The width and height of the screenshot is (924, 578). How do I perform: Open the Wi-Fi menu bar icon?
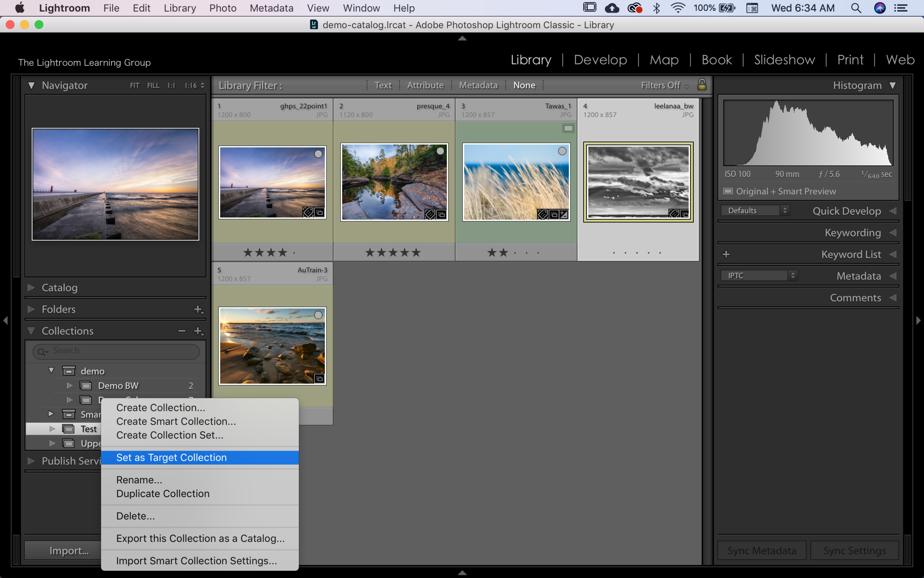[x=677, y=8]
